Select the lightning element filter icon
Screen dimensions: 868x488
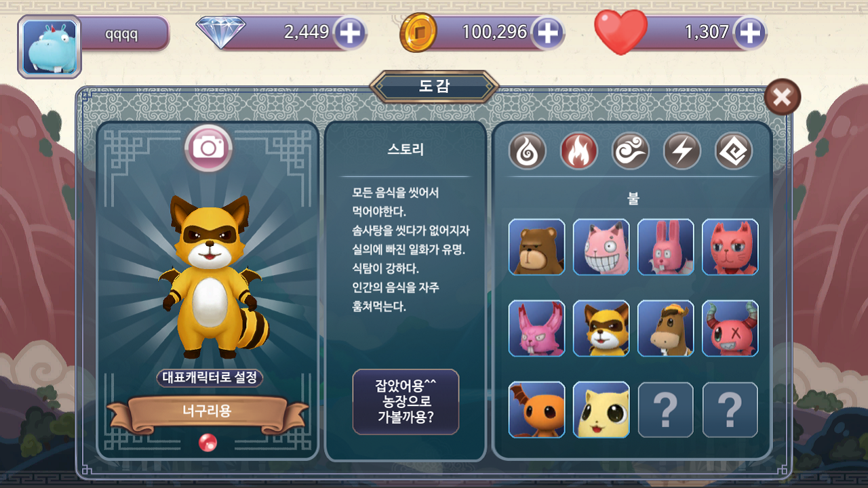click(682, 151)
